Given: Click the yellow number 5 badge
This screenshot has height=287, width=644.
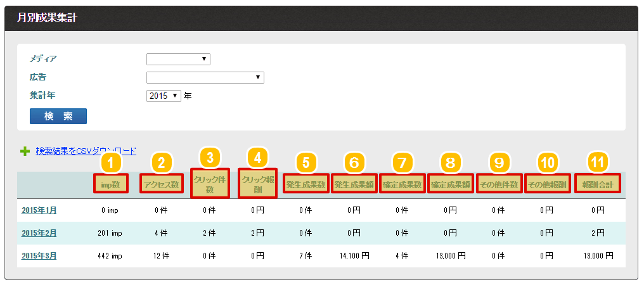Looking at the screenshot, I should (x=306, y=162).
